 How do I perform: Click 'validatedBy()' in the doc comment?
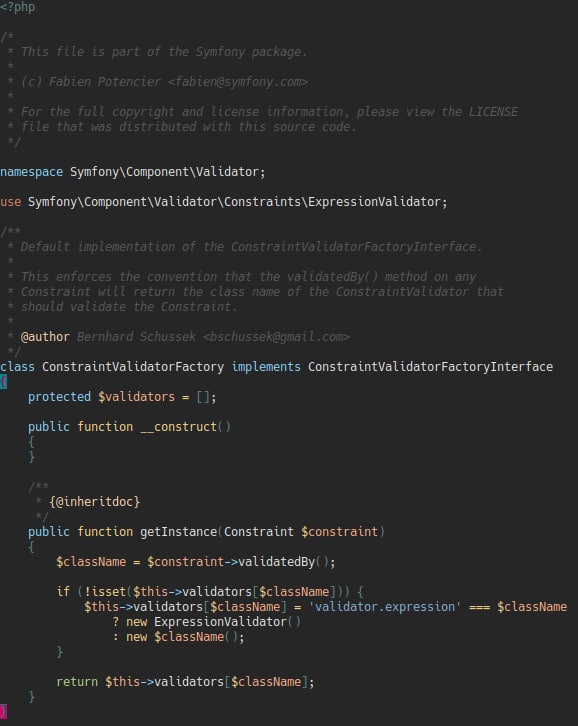pos(332,277)
